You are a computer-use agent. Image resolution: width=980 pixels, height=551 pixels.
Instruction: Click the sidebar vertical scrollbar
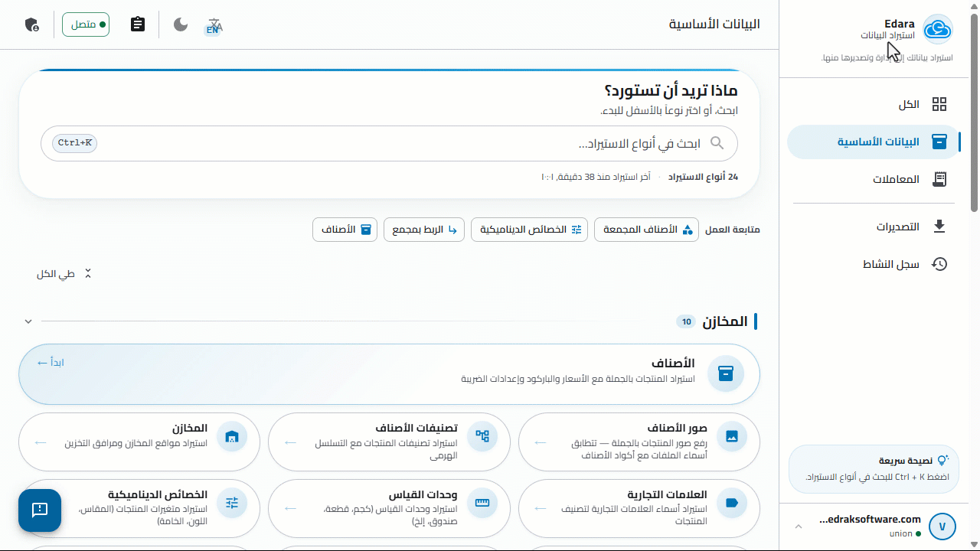975,115
